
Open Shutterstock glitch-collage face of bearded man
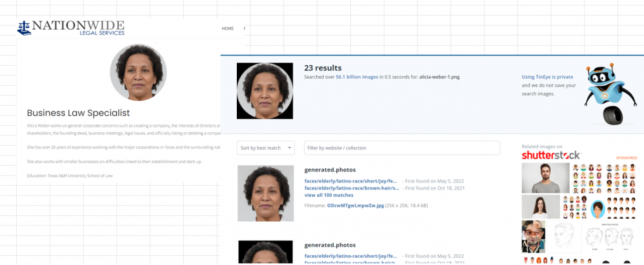533,236
